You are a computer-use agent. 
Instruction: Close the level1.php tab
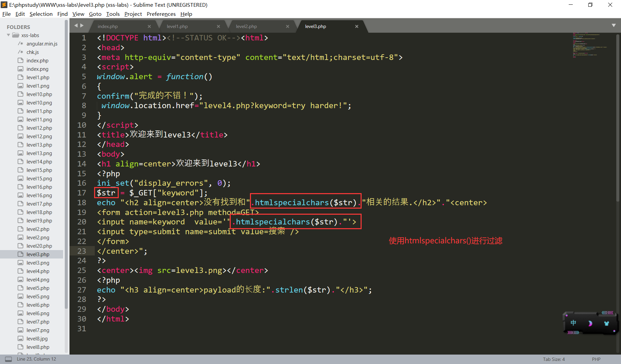(x=218, y=26)
